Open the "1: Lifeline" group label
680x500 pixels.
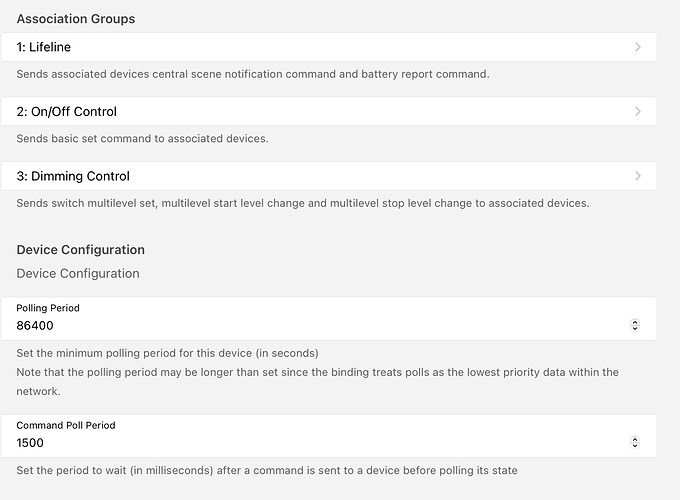coord(43,47)
